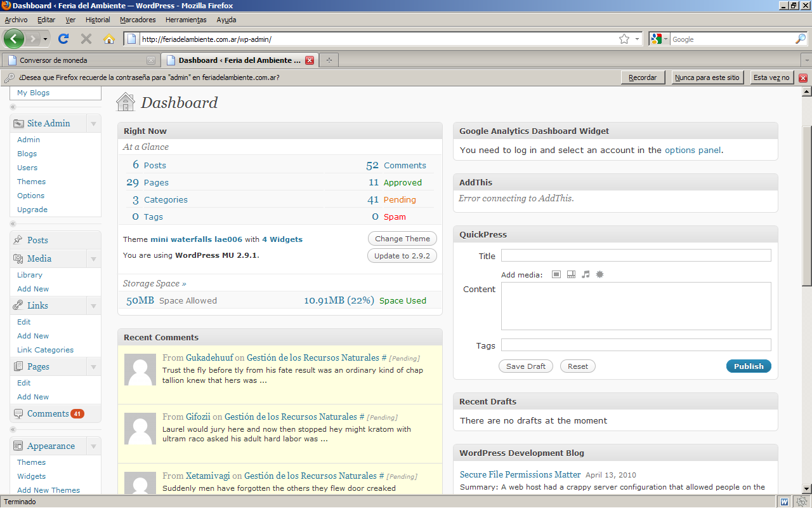Click into the QuickPress Title field
812x508 pixels.
(636, 255)
